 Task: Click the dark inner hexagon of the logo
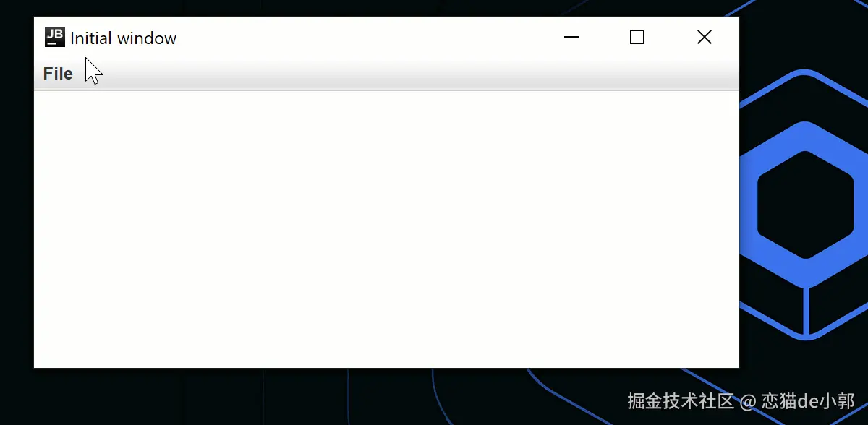click(805, 205)
